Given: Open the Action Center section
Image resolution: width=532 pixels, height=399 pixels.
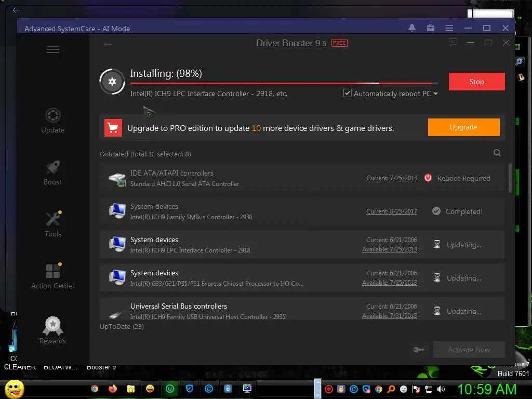Looking at the screenshot, I should click(x=52, y=276).
